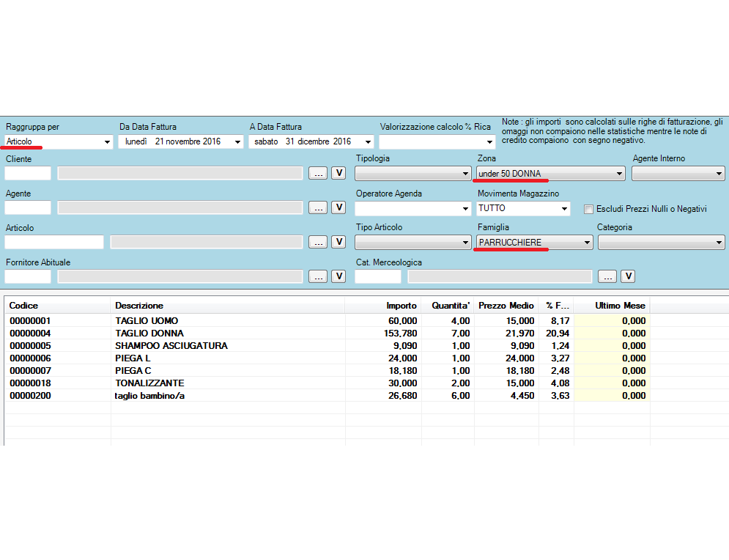Viewport: 729px width, 560px height.
Task: Click the V icon for Fornitore Abituale
Action: coord(338,276)
